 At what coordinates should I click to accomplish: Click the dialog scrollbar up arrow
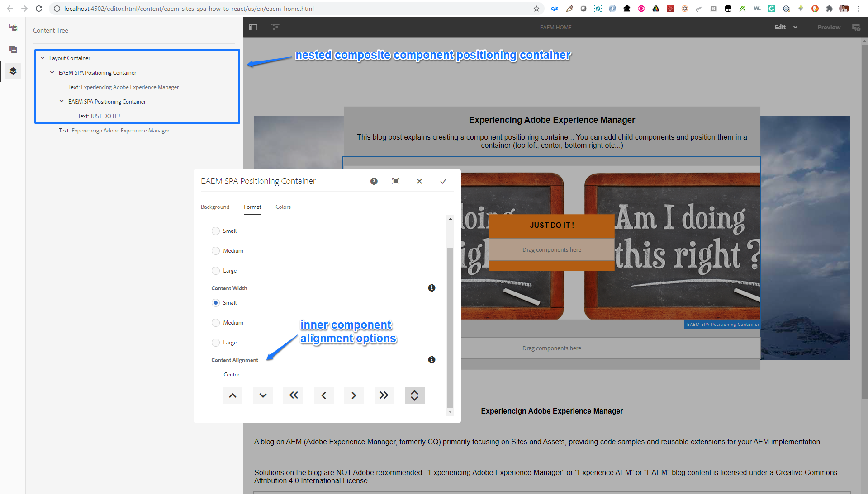450,219
